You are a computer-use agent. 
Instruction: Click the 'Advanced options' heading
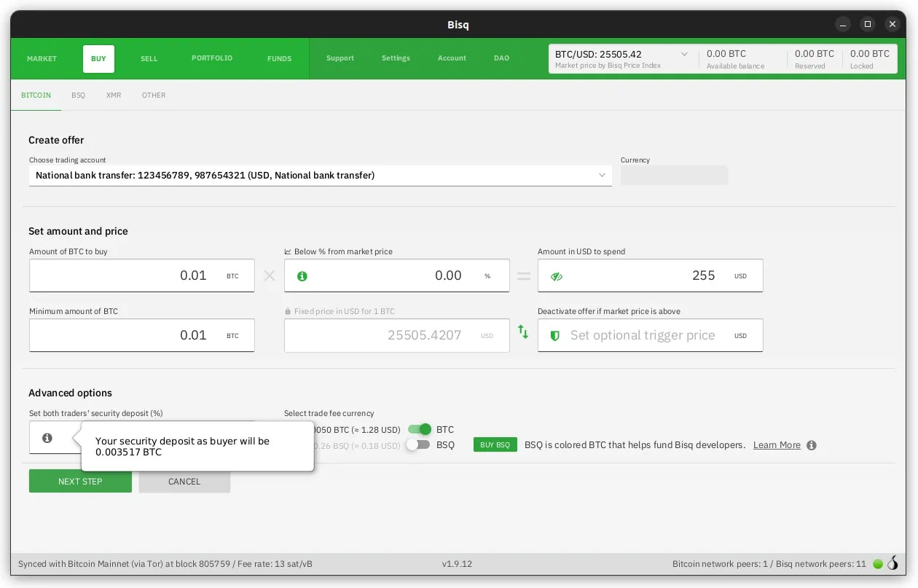70,393
